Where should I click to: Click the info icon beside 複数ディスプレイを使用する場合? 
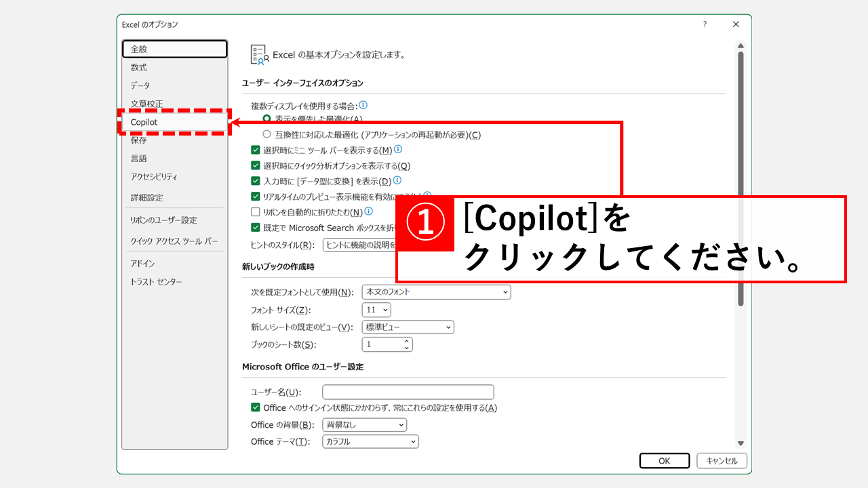coord(363,105)
